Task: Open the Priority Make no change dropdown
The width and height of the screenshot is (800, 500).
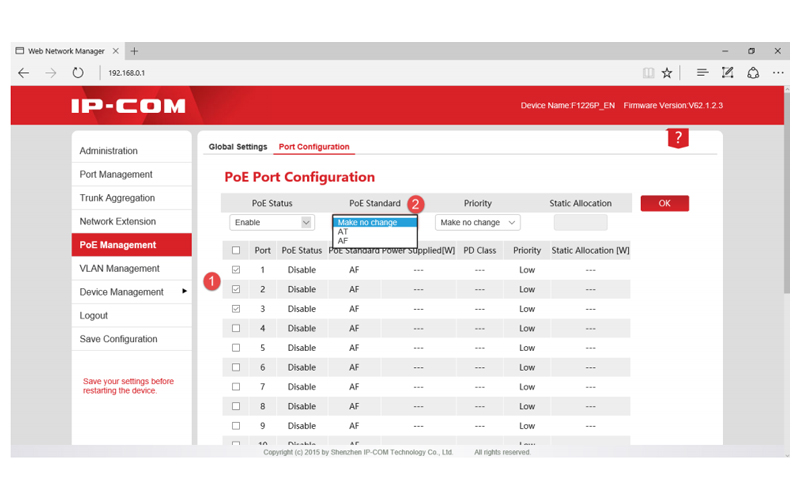Action: [x=478, y=222]
